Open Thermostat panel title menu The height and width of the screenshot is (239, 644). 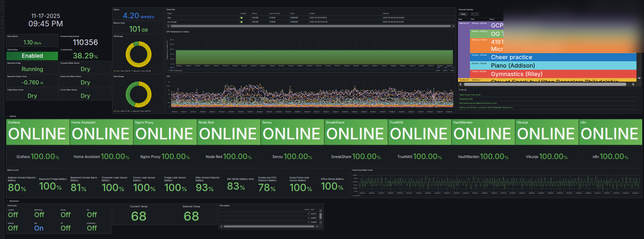12,206
